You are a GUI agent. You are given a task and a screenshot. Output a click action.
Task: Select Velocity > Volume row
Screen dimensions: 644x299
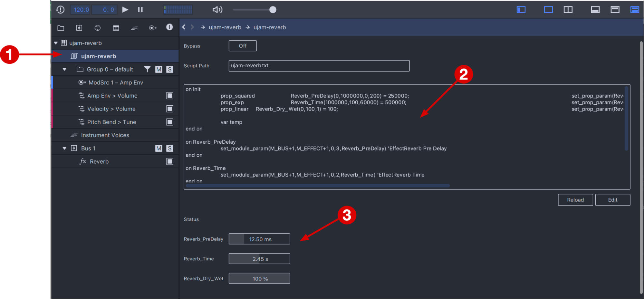115,109
